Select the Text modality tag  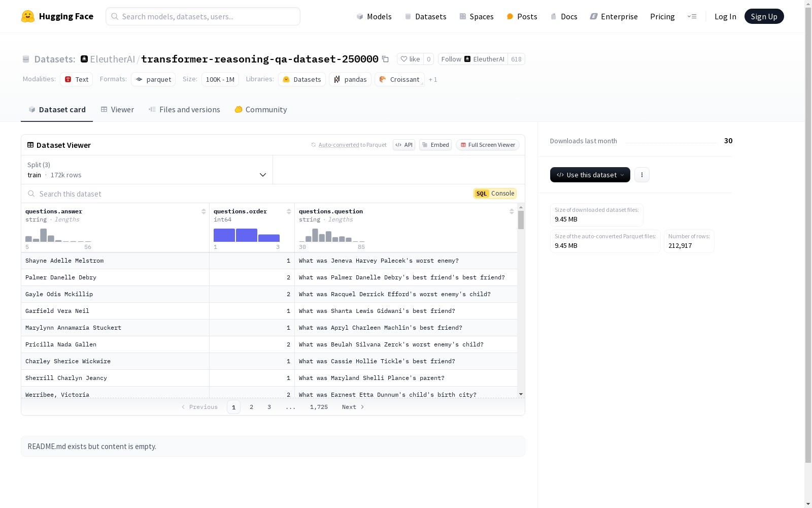click(x=76, y=79)
